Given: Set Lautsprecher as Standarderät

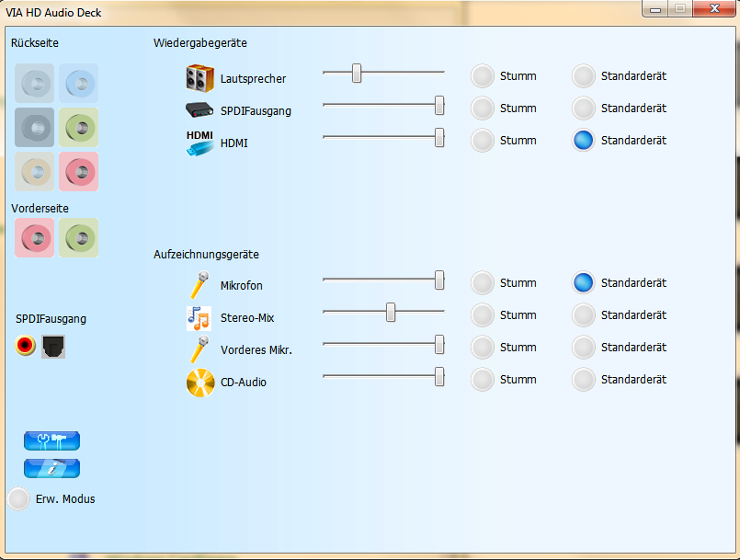Looking at the screenshot, I should 584,76.
